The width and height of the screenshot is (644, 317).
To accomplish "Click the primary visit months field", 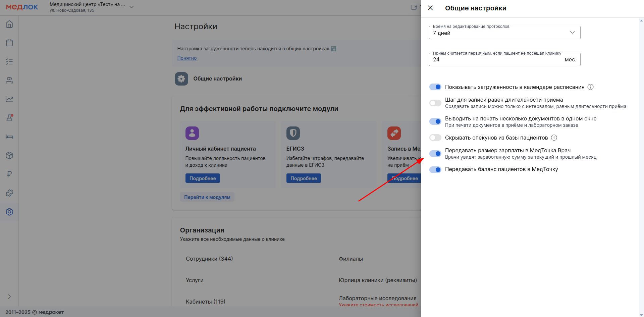I will 496,60.
